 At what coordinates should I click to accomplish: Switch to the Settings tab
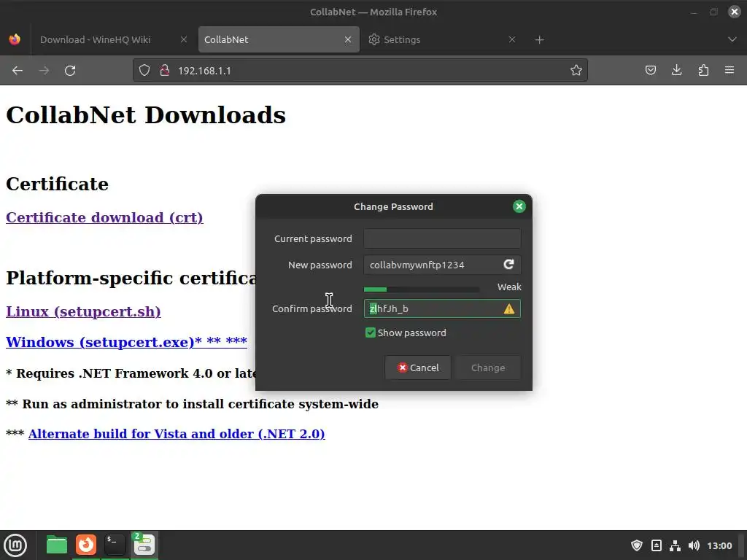(x=442, y=39)
